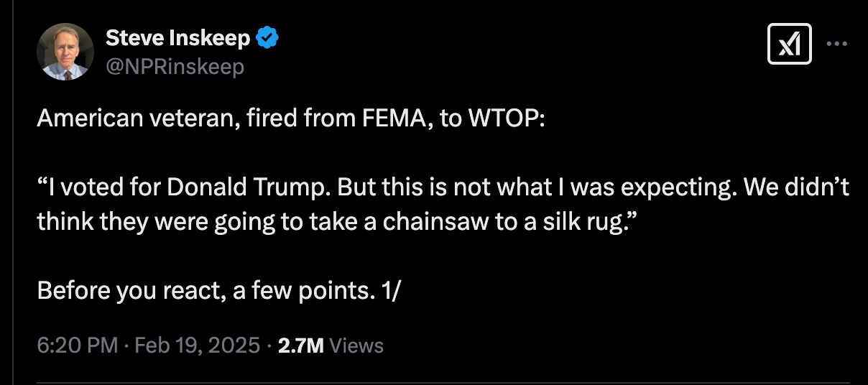This screenshot has width=868, height=385.
Task: Open the @NPRinskeep handle link
Action: pos(175,67)
